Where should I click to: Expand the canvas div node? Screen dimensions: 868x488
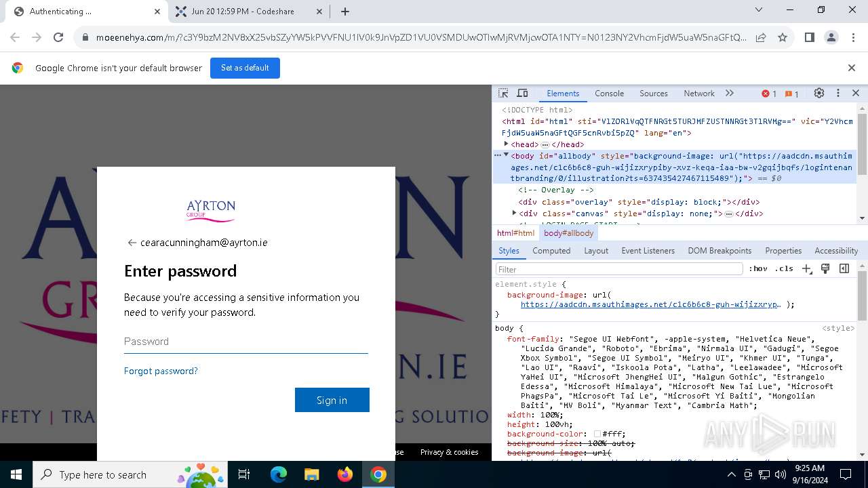(514, 213)
